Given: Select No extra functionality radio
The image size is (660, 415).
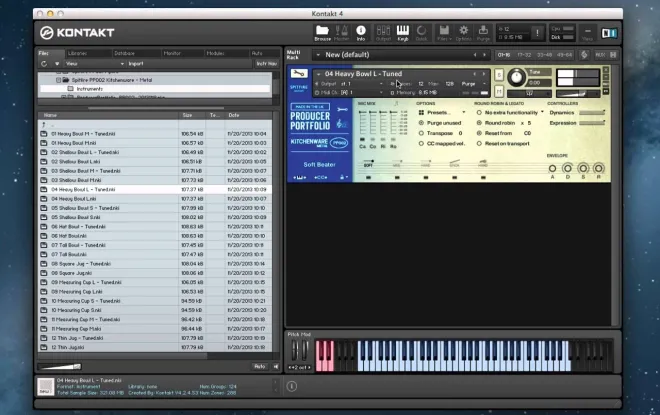Looking at the screenshot, I should (479, 113).
